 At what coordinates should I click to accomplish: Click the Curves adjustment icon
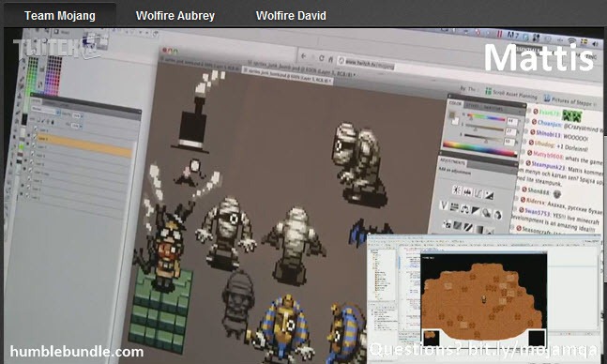(478, 193)
